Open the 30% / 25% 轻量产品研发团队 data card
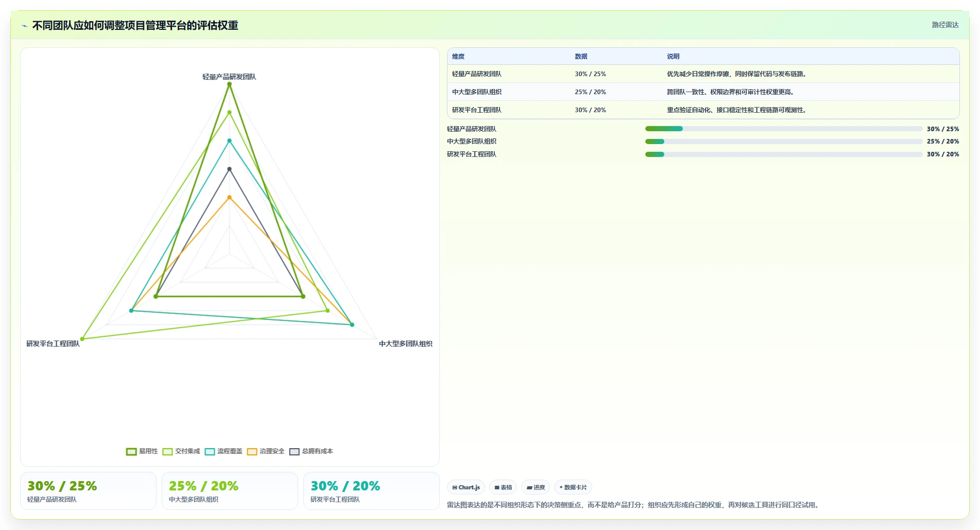Screen dimensions: 980x530 (88, 491)
